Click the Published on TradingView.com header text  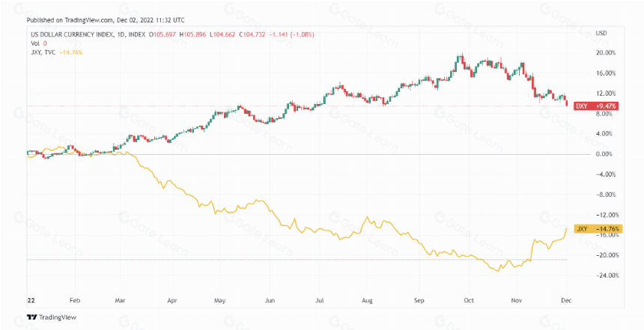106,20
